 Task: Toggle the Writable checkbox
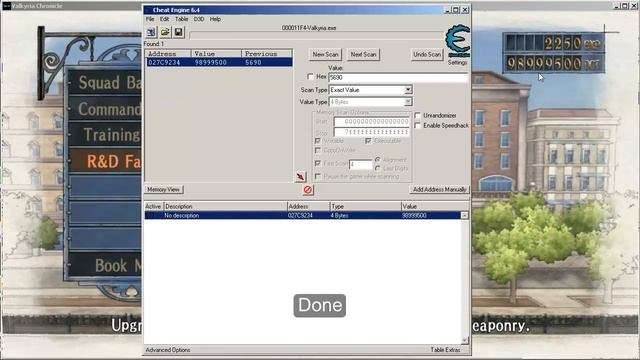[318, 141]
